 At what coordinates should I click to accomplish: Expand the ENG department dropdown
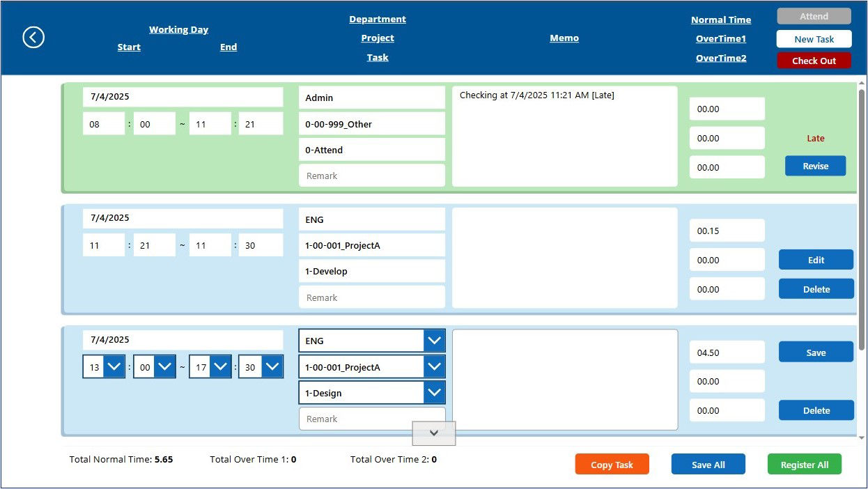435,341
